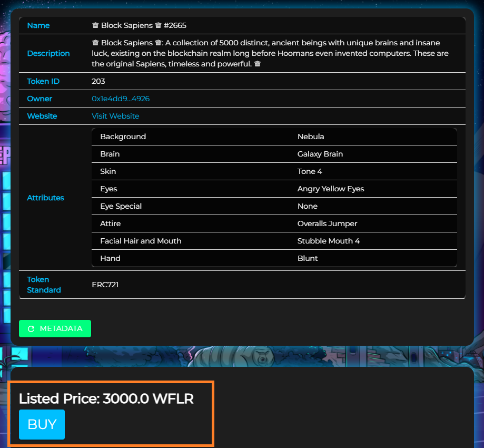Click the crown icon ending the description

(x=258, y=64)
